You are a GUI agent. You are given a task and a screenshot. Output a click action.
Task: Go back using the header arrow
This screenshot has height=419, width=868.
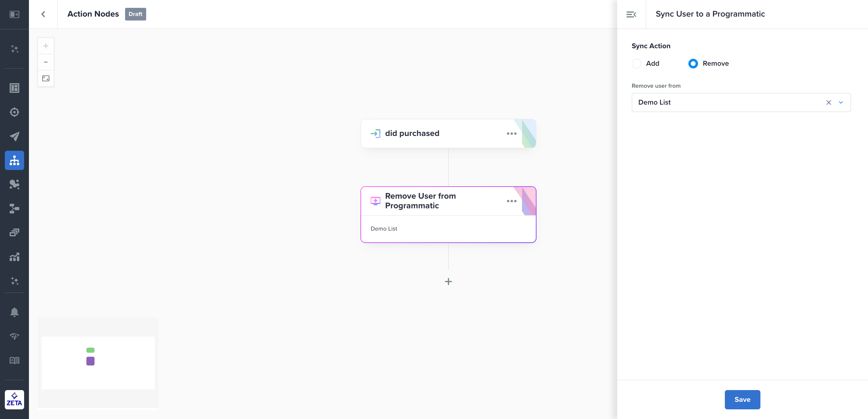tap(43, 14)
